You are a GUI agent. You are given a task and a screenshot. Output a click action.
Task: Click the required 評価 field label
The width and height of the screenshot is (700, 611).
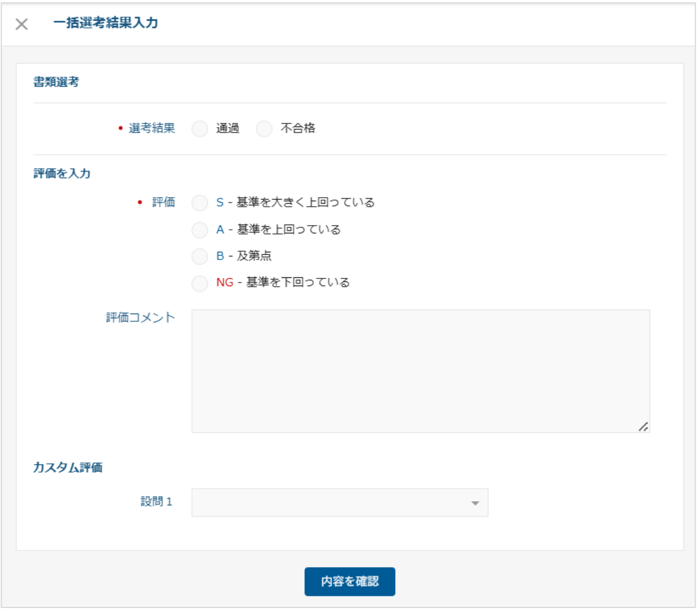coord(163,202)
